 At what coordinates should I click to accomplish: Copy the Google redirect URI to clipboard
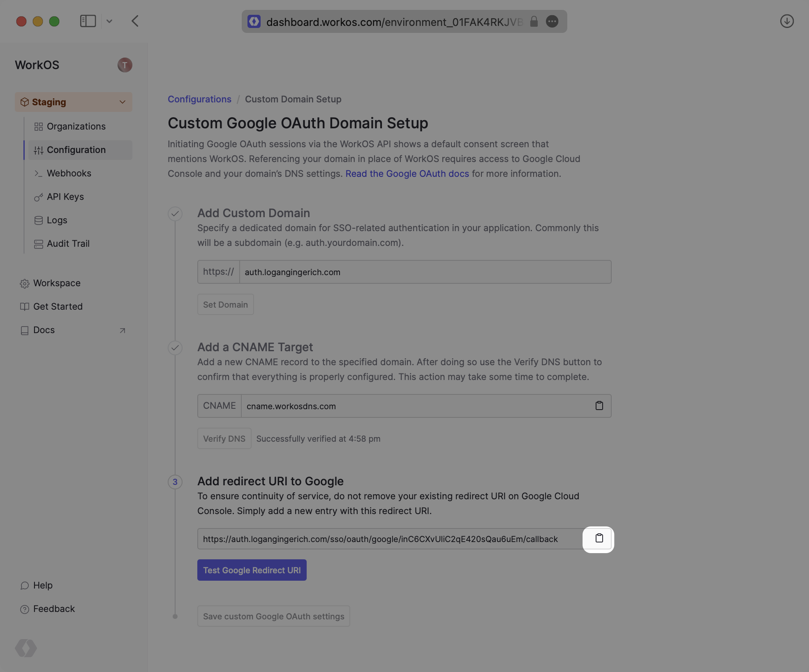pyautogui.click(x=599, y=539)
